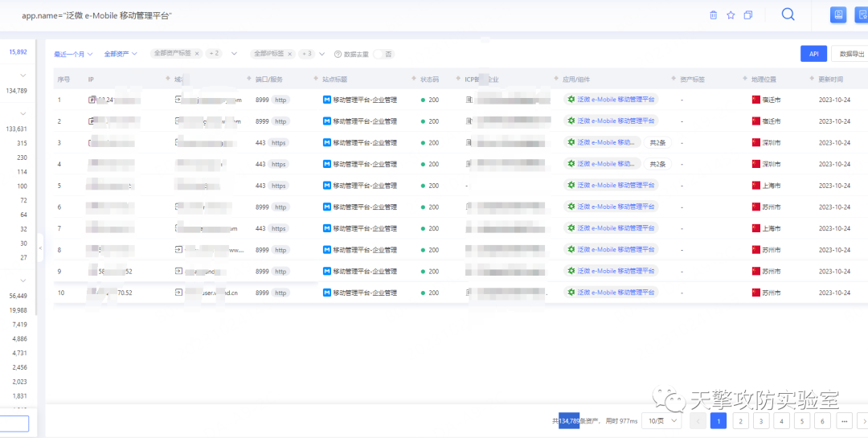Go to page 5
This screenshot has height=438, width=868.
802,421
